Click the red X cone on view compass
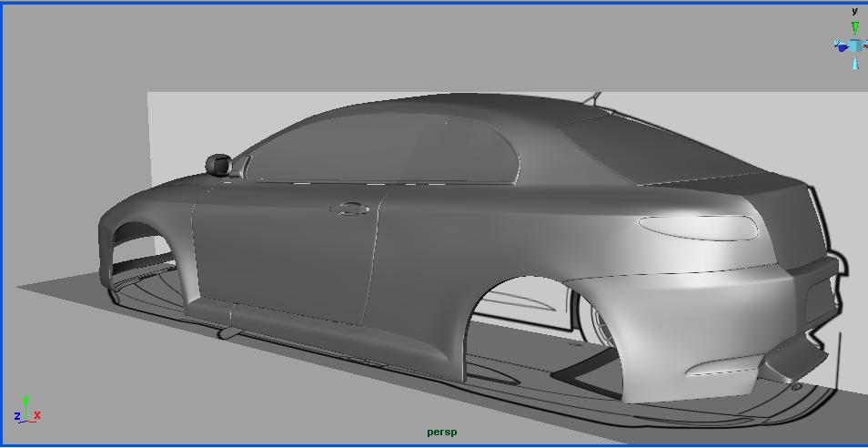The height and width of the screenshot is (448, 868). (x=866, y=46)
